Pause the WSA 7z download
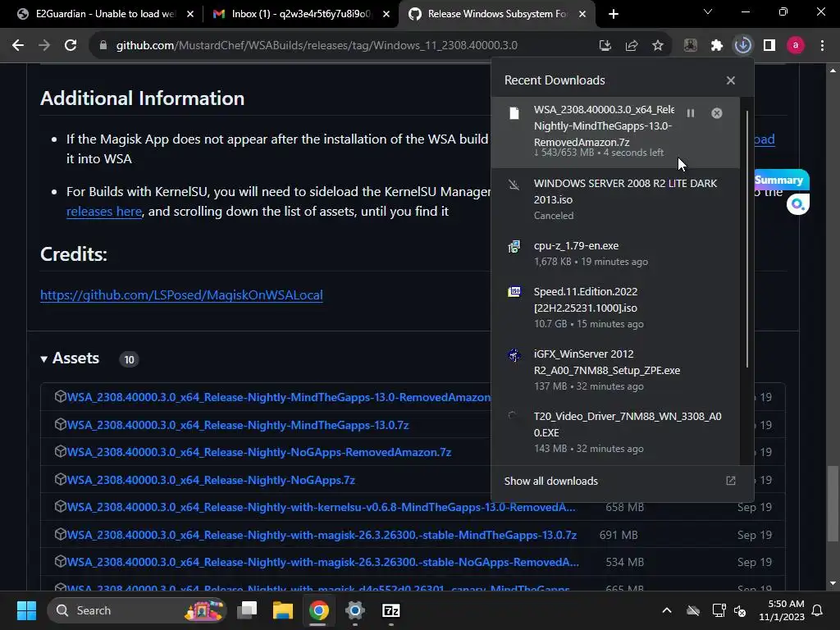840x630 pixels. coord(691,113)
